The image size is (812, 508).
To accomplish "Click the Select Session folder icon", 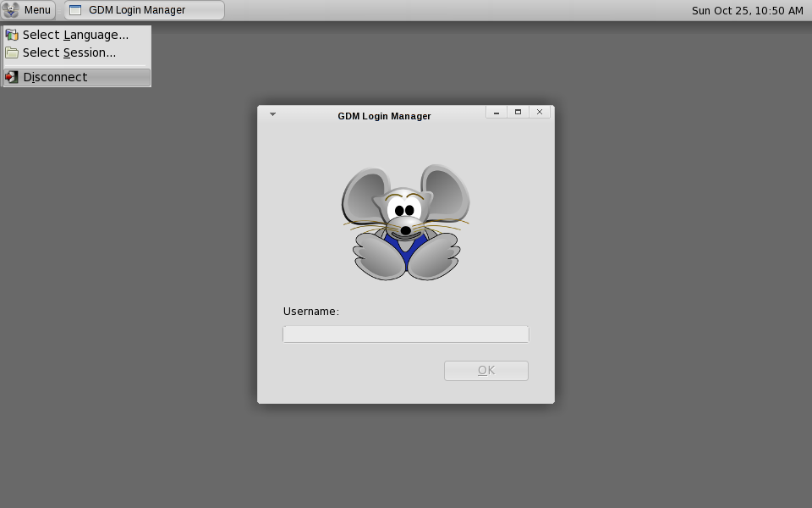I will click(x=12, y=52).
